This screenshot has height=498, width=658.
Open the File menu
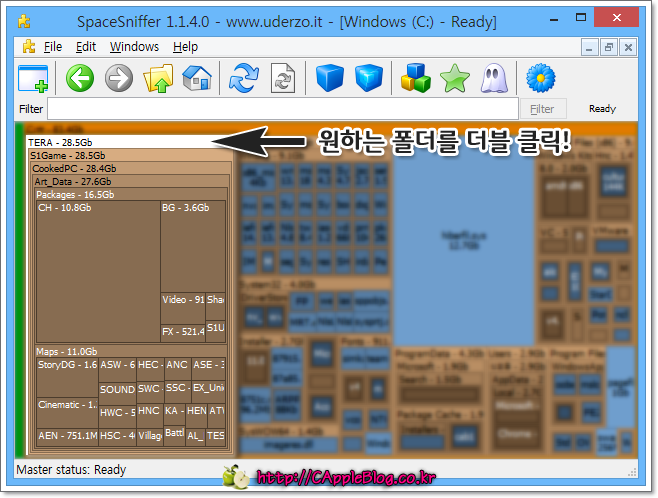pyautogui.click(x=53, y=47)
